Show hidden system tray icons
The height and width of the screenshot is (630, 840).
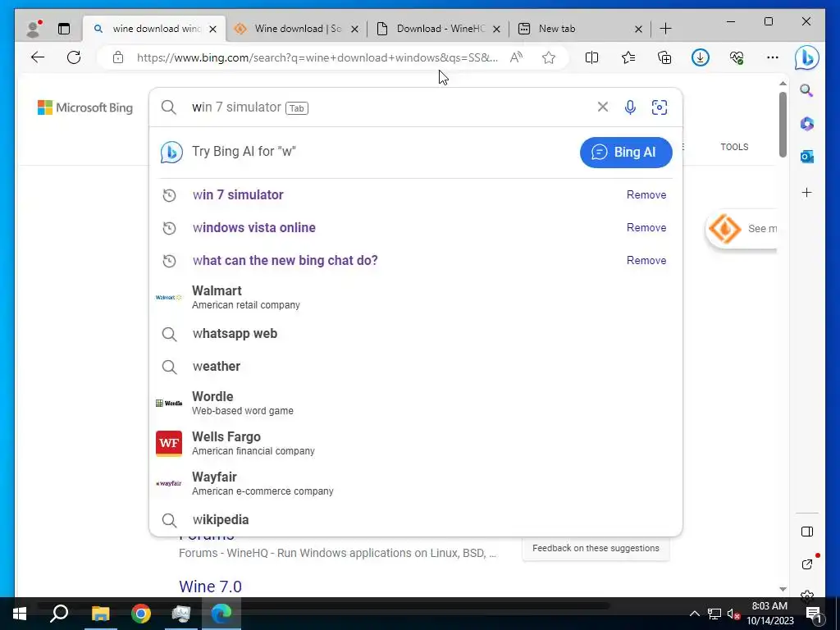(694, 614)
